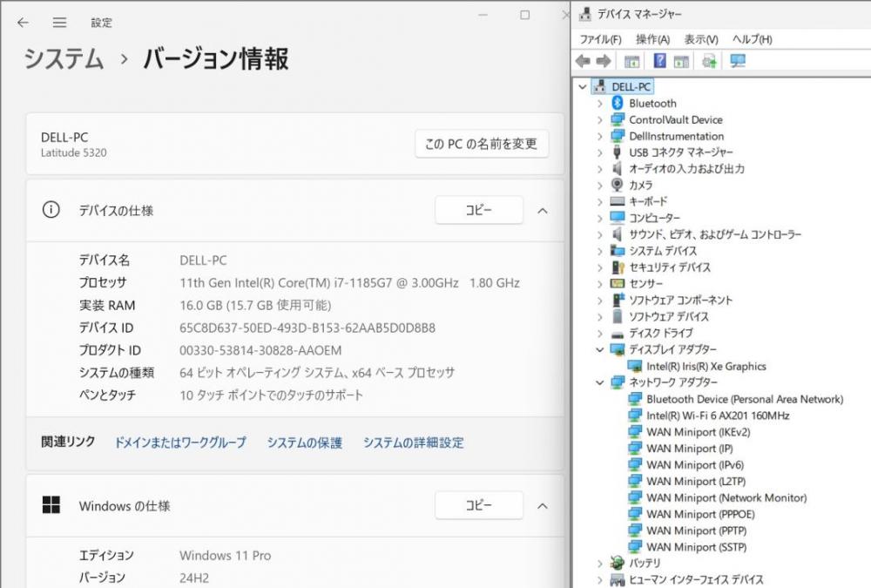Select the Intel Wi-Fi 6 AX201 adapter icon
871x588 pixels.
[x=635, y=416]
